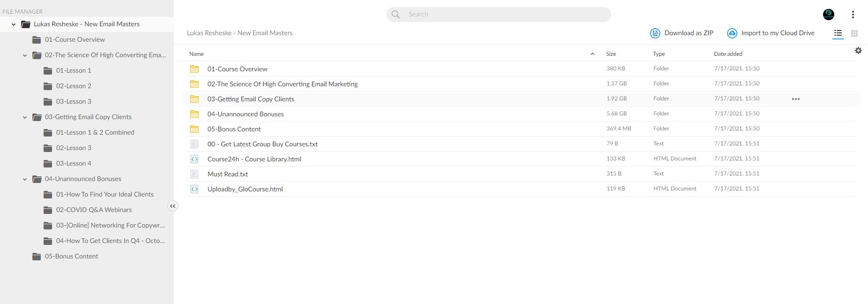Focus the Search input field

498,15
